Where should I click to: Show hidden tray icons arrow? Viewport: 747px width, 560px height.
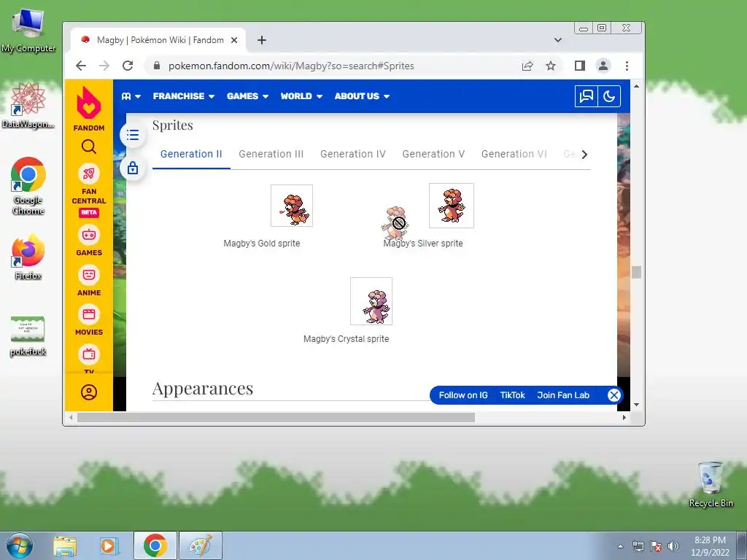click(620, 546)
